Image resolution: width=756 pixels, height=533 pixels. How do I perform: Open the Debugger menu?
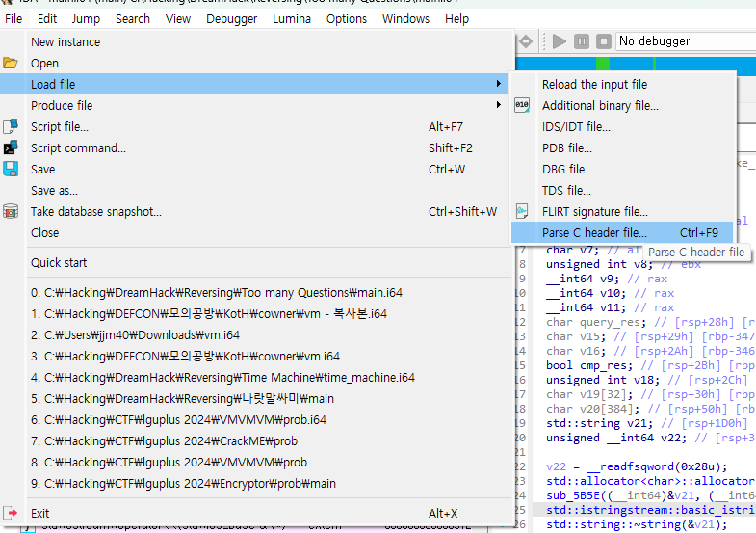231,18
